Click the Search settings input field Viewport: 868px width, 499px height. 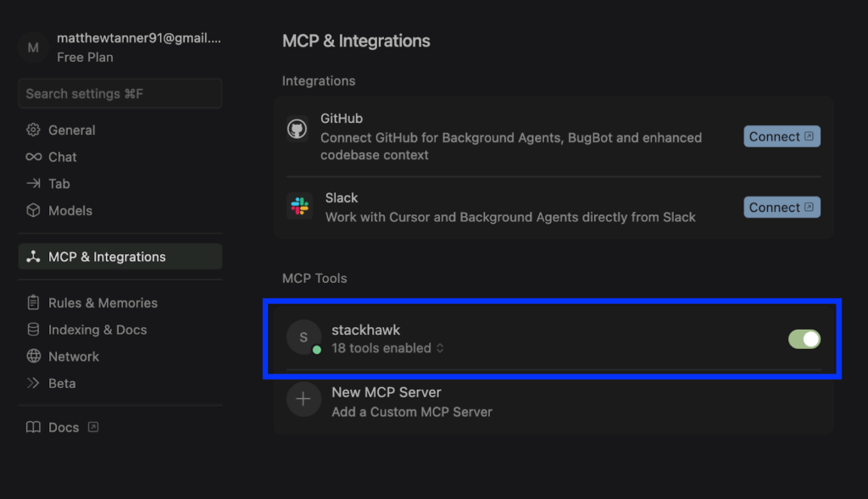[120, 93]
